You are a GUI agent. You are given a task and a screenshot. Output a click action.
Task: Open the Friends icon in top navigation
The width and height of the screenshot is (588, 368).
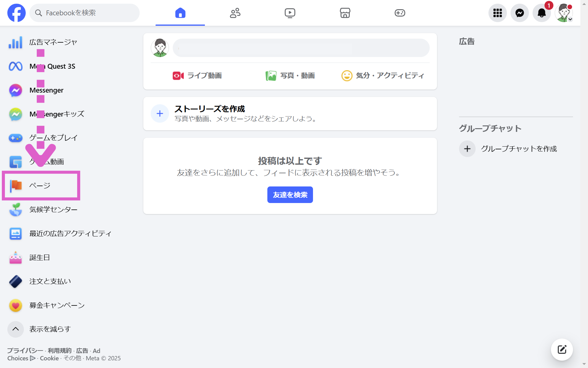coord(235,13)
